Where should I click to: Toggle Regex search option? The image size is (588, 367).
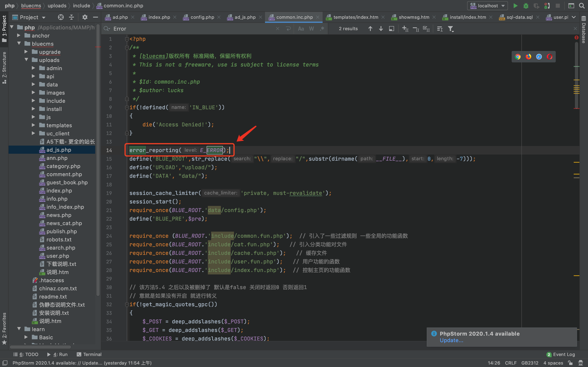pyautogui.click(x=322, y=29)
